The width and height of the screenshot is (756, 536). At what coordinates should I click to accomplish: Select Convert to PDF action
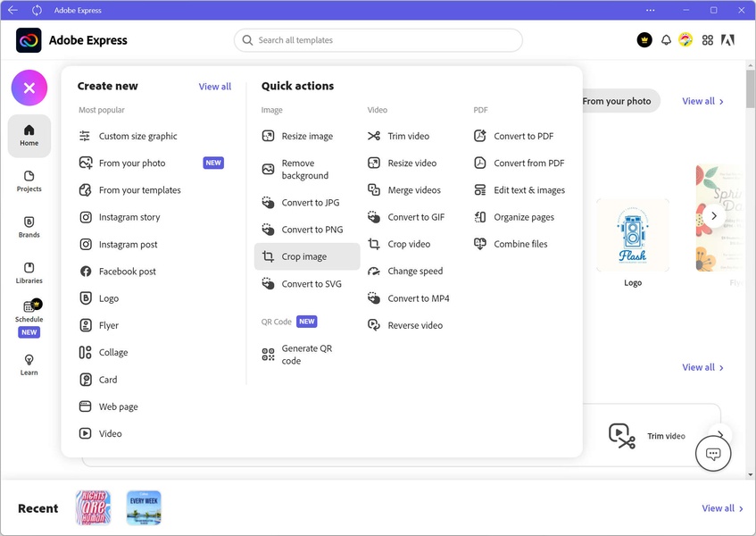[x=523, y=137]
